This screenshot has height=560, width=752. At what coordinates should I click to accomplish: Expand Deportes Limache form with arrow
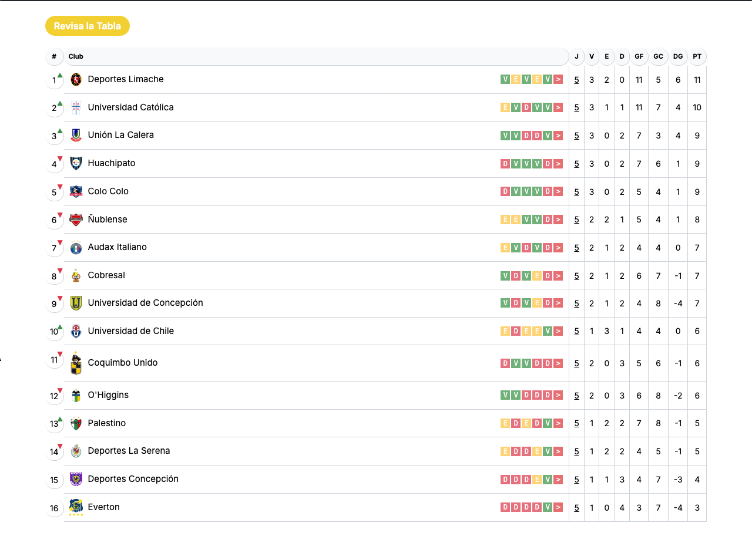558,80
